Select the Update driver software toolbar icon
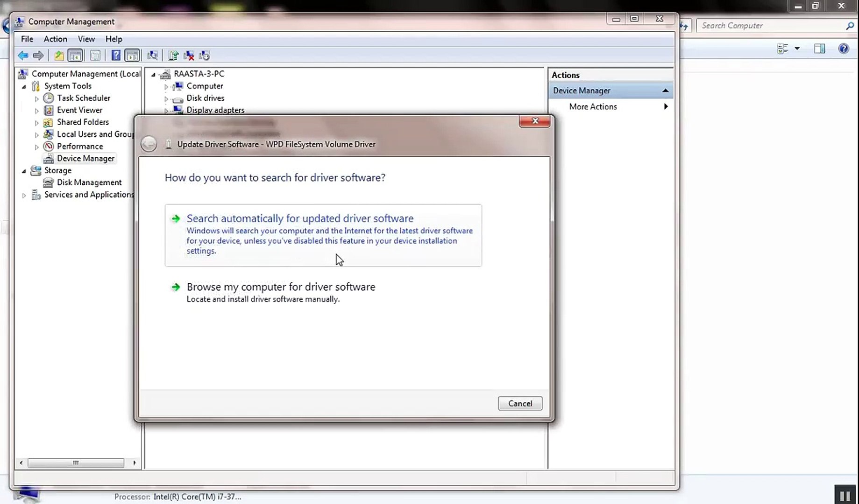The height and width of the screenshot is (504, 859). pyautogui.click(x=173, y=55)
